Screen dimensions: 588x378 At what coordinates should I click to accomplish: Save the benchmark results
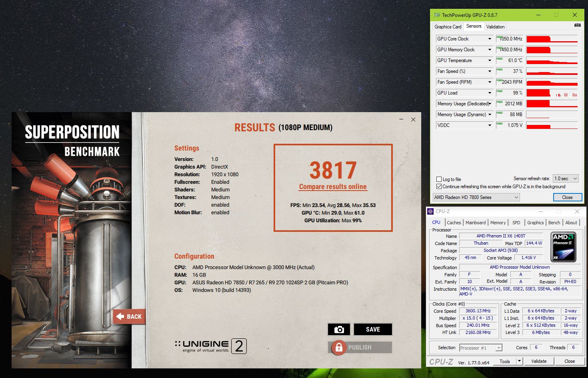373,329
